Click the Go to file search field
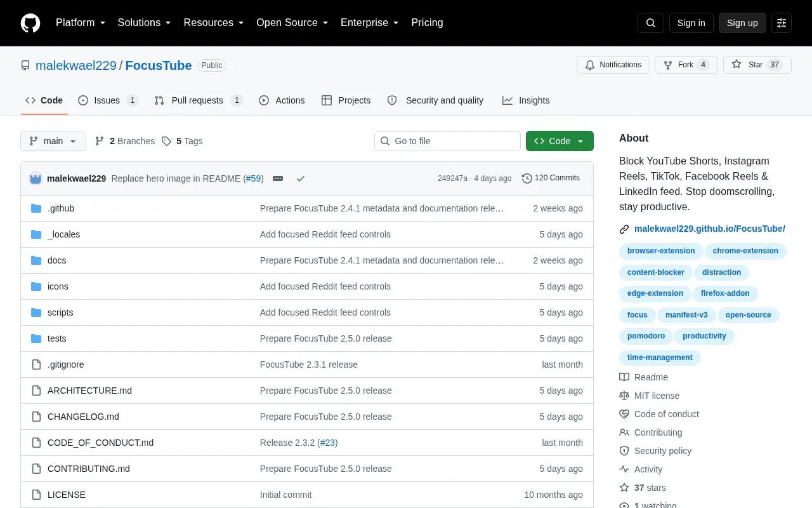Viewport: 812px width, 508px height. coord(447,141)
